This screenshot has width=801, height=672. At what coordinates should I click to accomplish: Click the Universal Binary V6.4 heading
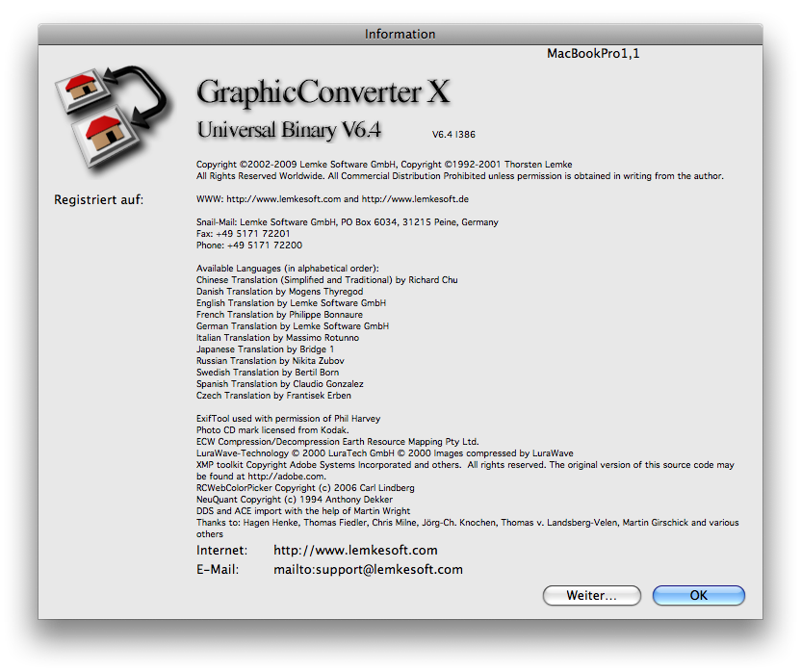(x=289, y=130)
